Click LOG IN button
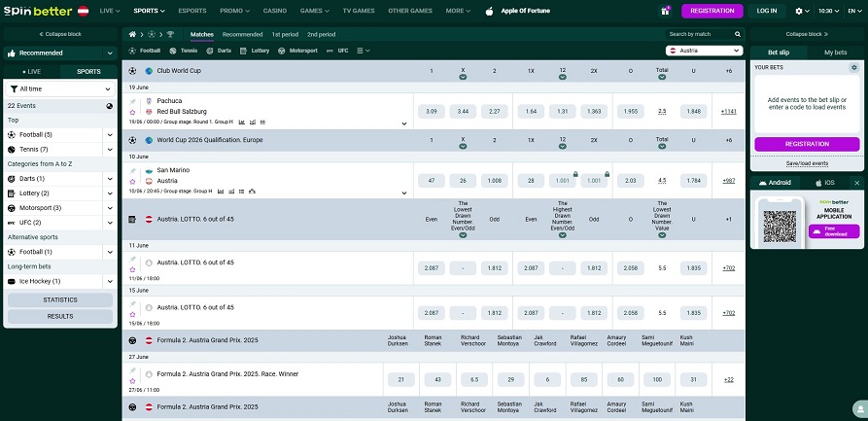This screenshot has width=868, height=421. [x=767, y=11]
